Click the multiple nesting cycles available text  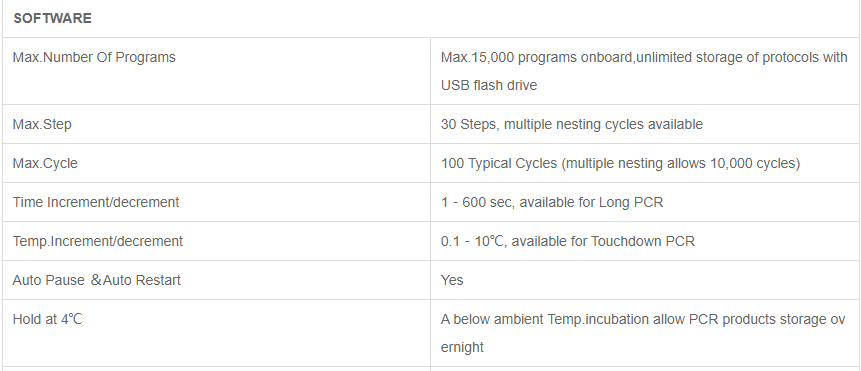click(603, 125)
